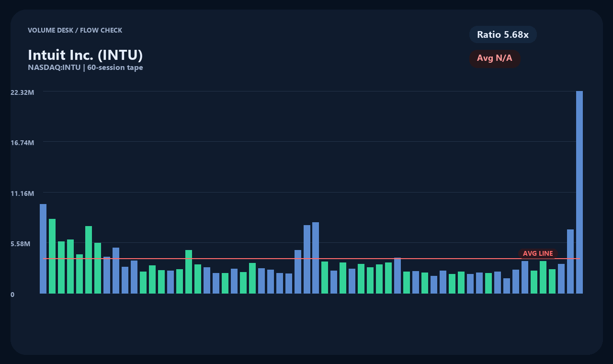Select the NASDAQ:INTU 60-session tape subtitle
This screenshot has height=364, width=613.
(x=85, y=68)
